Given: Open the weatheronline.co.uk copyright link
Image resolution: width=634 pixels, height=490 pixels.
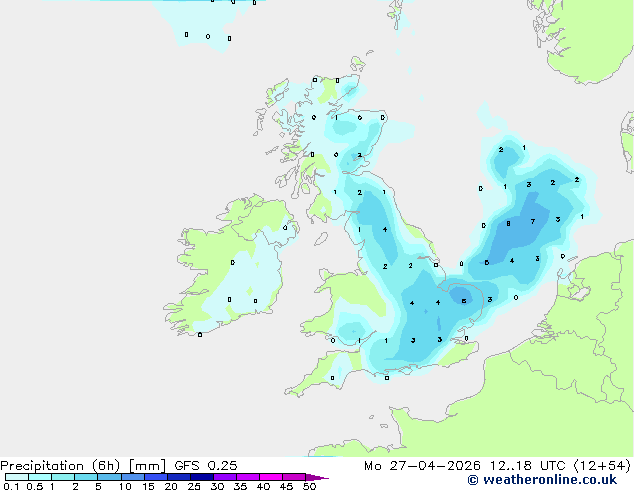Looking at the screenshot, I should 542,480.
